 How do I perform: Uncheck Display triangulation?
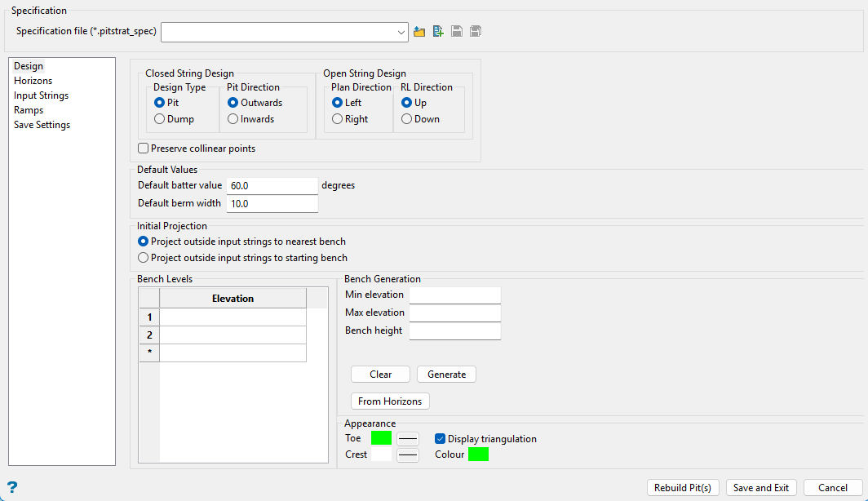[x=441, y=439]
